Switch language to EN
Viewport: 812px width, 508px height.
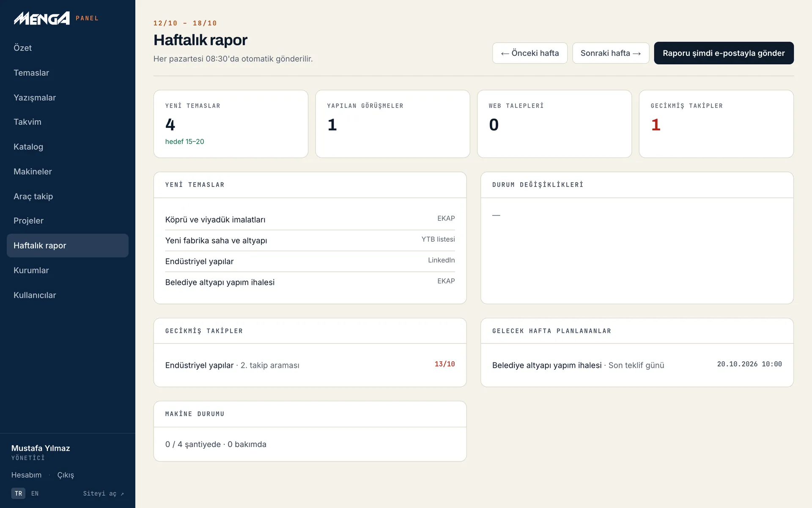tap(35, 493)
